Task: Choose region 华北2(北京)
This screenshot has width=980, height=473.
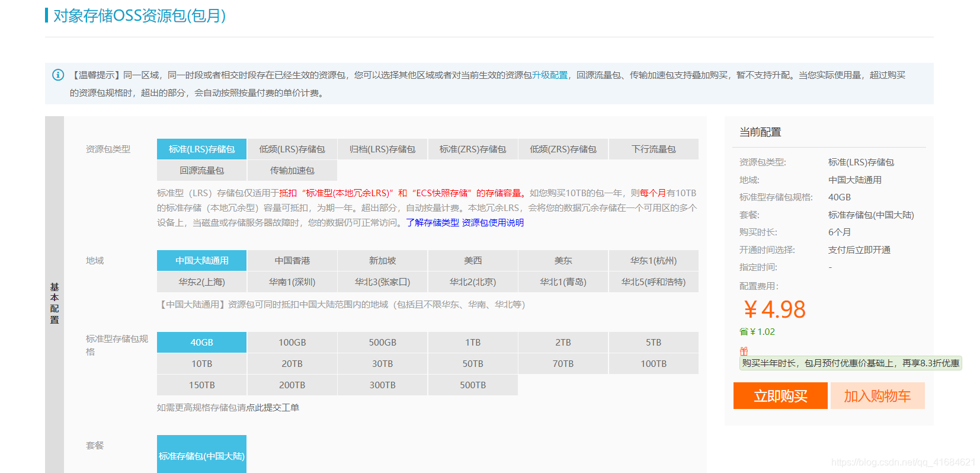Action: (x=473, y=282)
